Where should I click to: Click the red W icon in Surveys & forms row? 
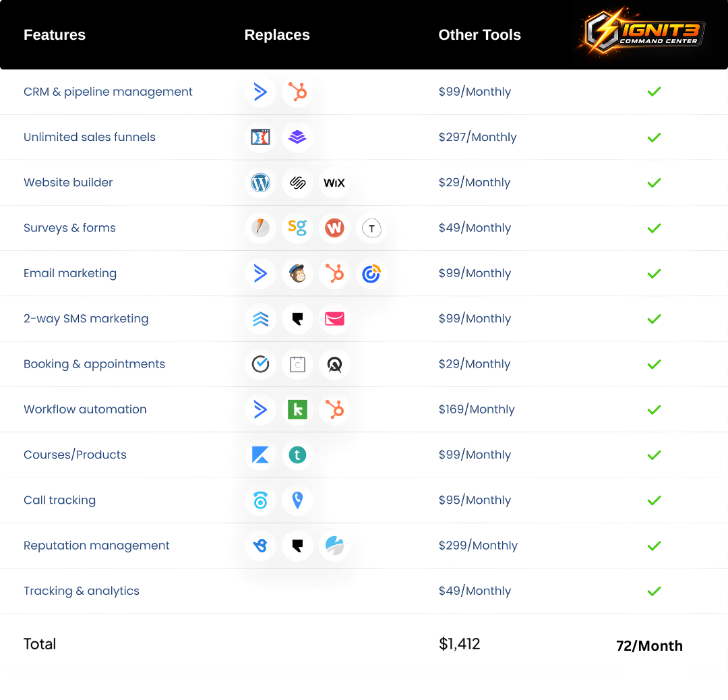(x=334, y=228)
